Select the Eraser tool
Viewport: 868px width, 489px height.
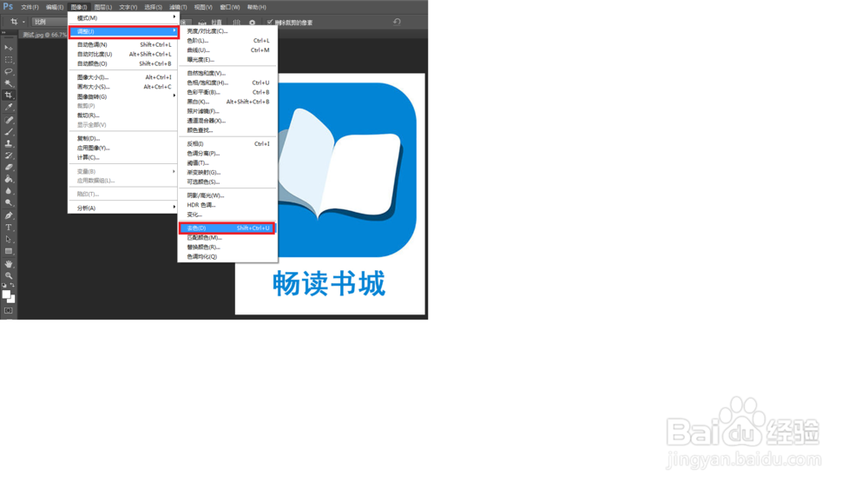pyautogui.click(x=9, y=167)
